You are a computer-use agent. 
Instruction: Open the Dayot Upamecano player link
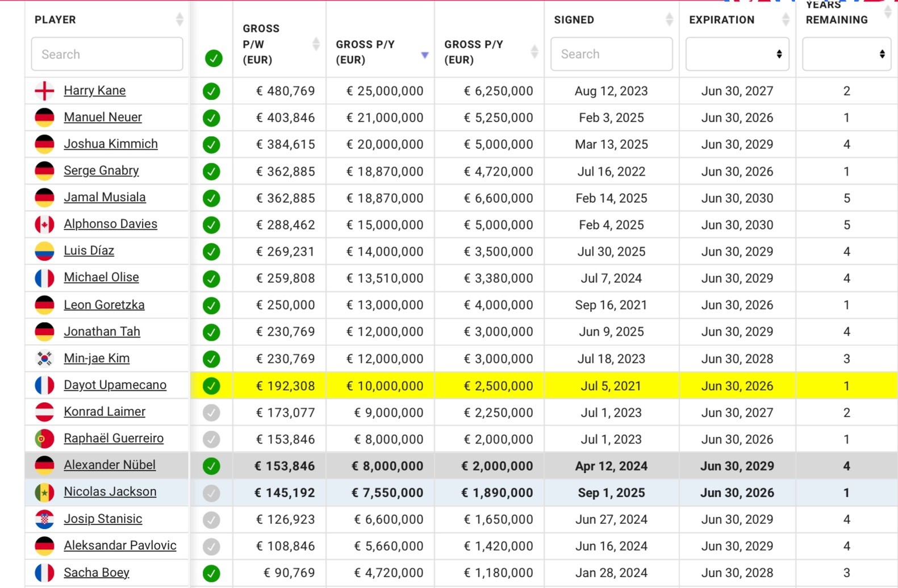[115, 385]
